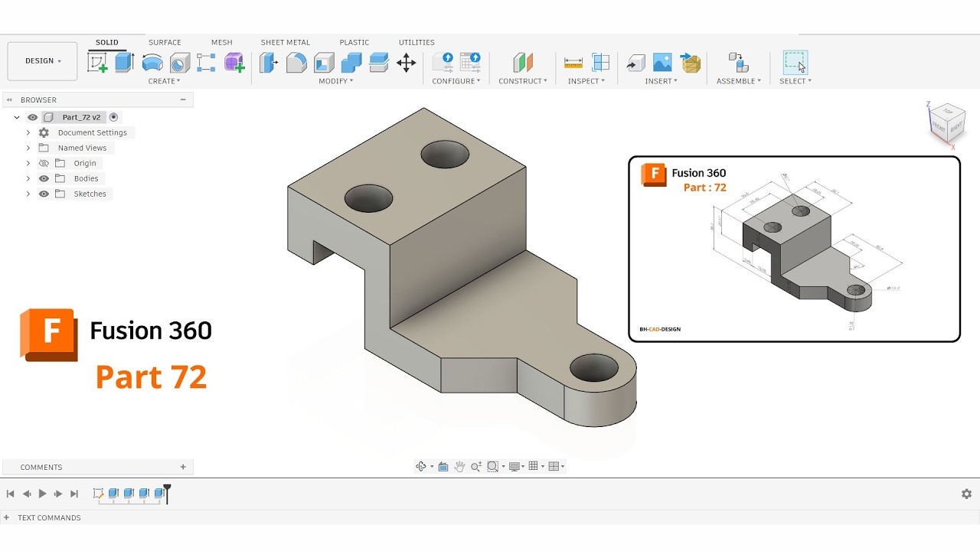
Task: Click the first Configure toolbar icon
Action: click(443, 63)
